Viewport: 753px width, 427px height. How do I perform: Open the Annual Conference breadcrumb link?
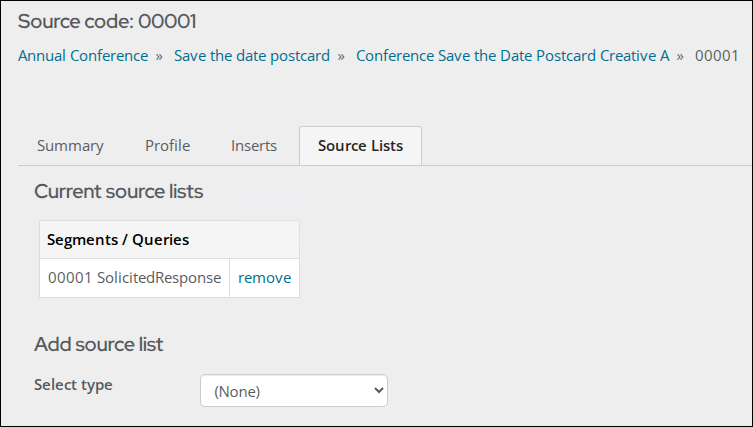83,56
